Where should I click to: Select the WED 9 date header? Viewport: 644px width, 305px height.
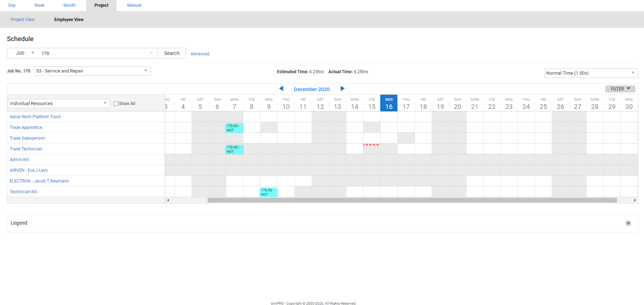269,103
